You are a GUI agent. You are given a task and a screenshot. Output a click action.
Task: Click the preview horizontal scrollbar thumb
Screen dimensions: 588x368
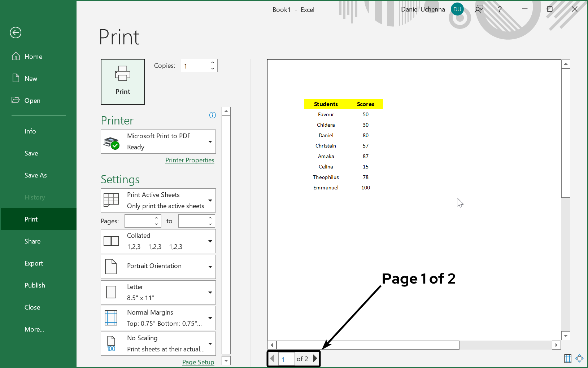367,345
